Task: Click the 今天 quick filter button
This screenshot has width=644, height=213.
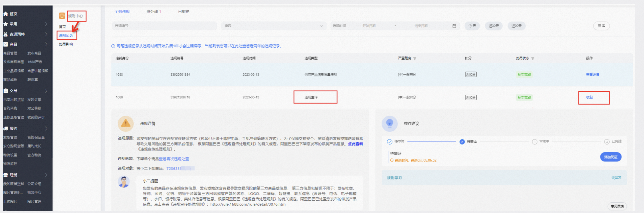Action: [472, 26]
